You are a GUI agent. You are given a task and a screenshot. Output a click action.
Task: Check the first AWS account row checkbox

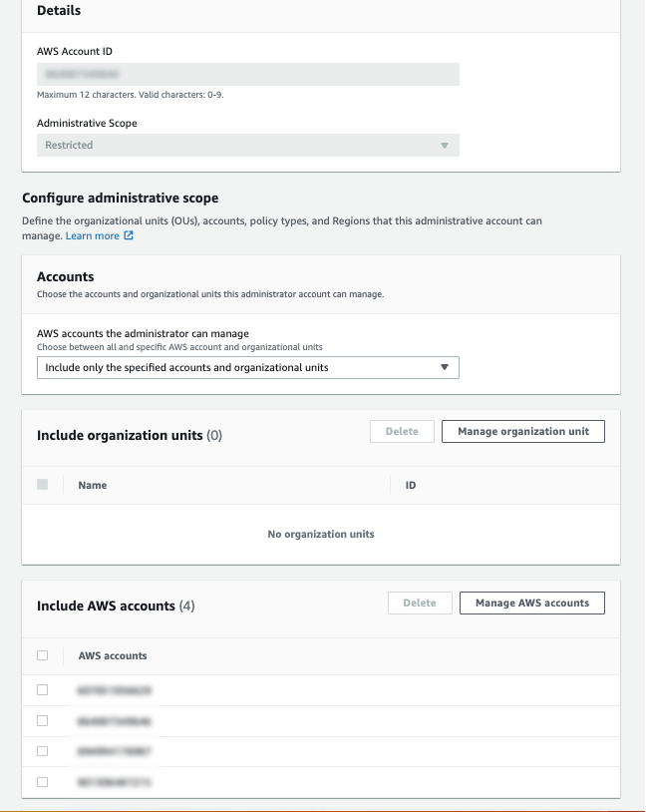(43, 689)
